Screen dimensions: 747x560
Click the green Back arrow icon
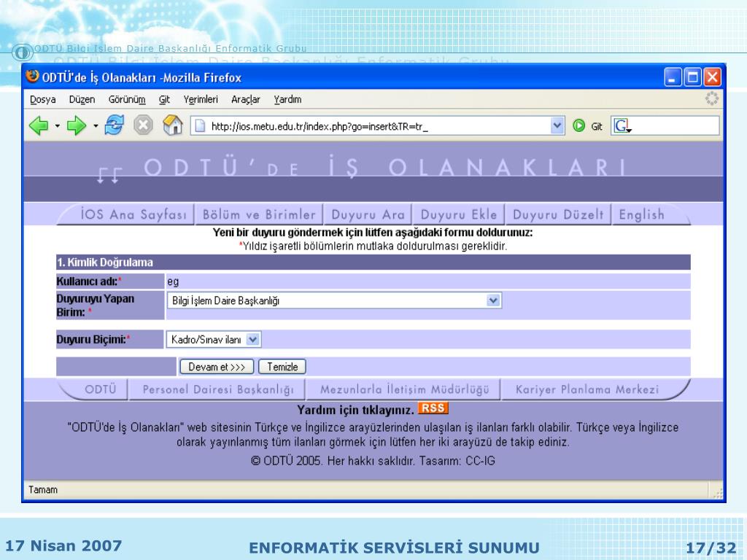click(x=39, y=125)
